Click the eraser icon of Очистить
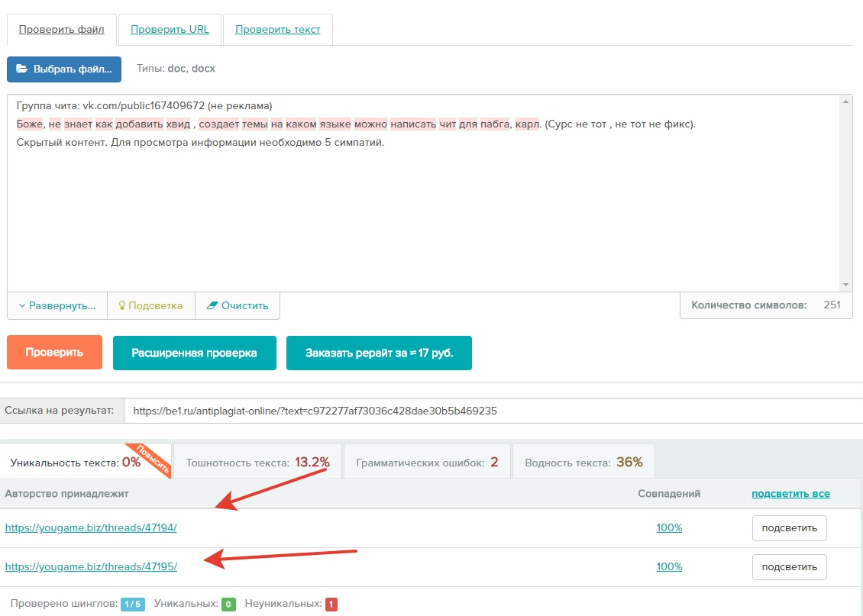The image size is (863, 616). [x=212, y=305]
